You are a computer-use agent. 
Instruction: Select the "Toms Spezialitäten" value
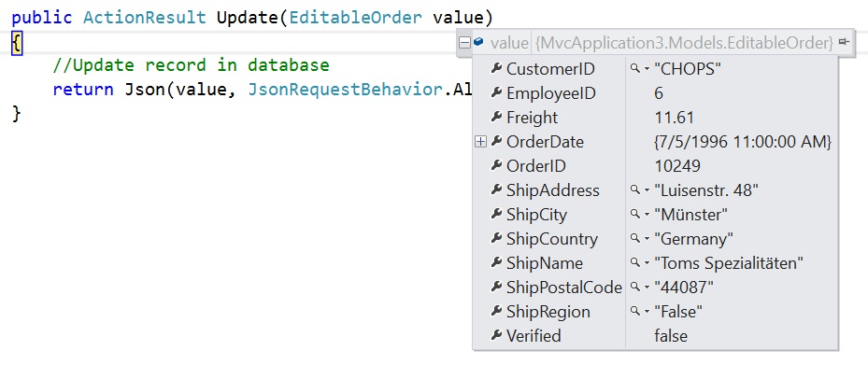tap(729, 264)
